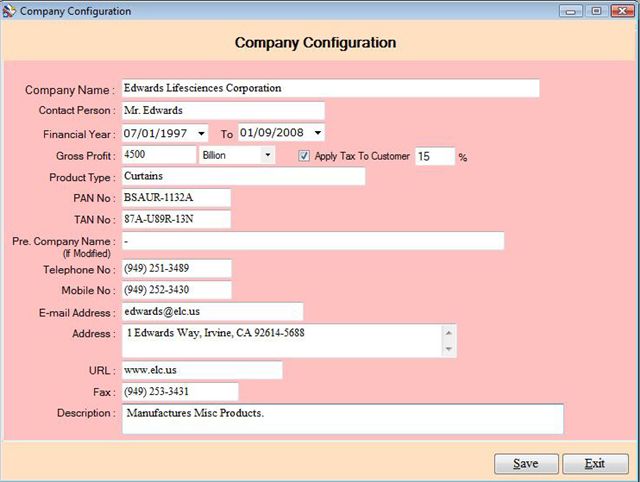Click the "Description :" label
The width and height of the screenshot is (640, 482).
coord(86,413)
